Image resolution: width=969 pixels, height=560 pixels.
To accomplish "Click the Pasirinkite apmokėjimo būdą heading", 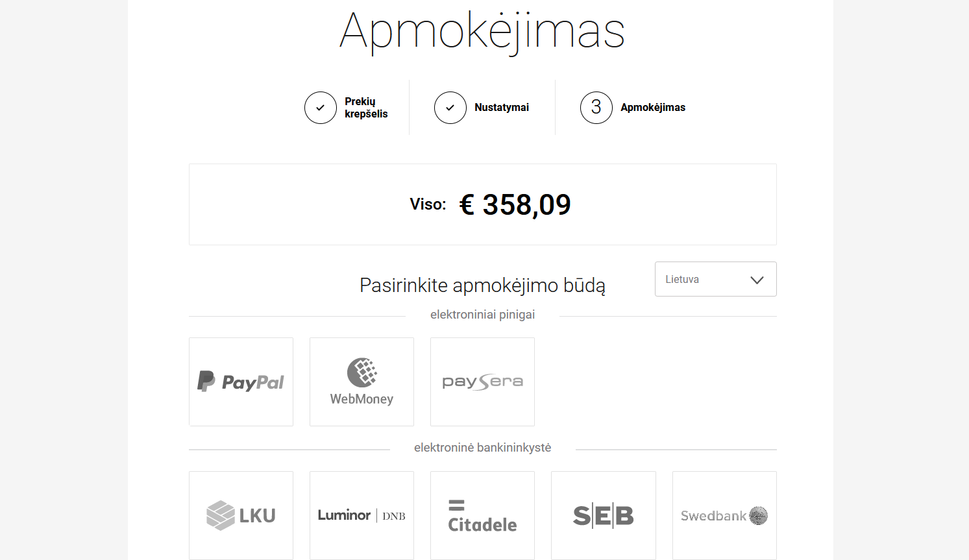I will pyautogui.click(x=482, y=286).
